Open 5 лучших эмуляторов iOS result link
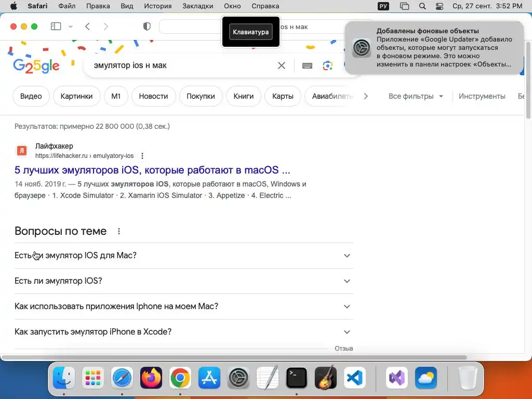 pyautogui.click(x=152, y=170)
